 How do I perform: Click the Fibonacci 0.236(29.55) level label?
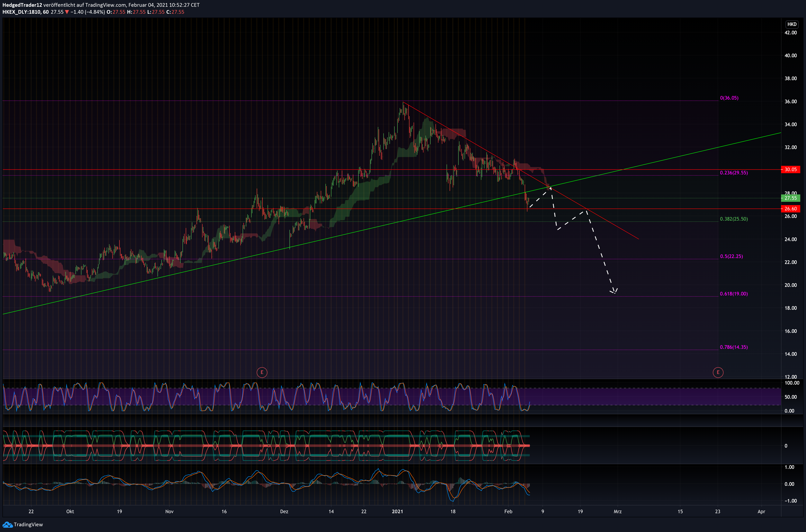coord(734,173)
